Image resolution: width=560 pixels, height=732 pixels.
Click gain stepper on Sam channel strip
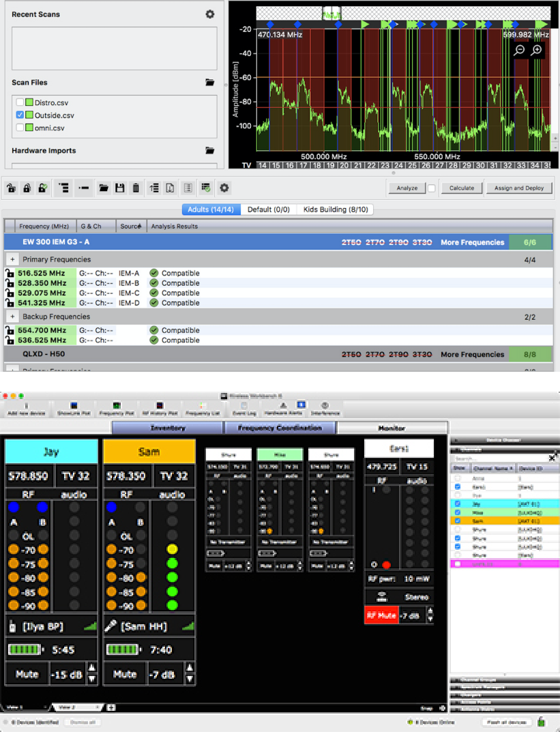click(190, 673)
